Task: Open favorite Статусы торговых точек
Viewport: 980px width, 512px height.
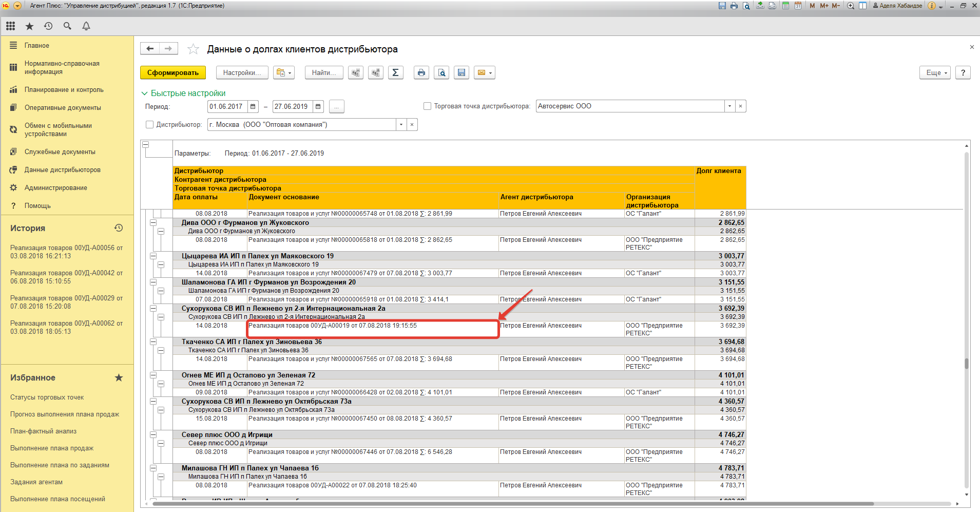Action: tap(47, 397)
